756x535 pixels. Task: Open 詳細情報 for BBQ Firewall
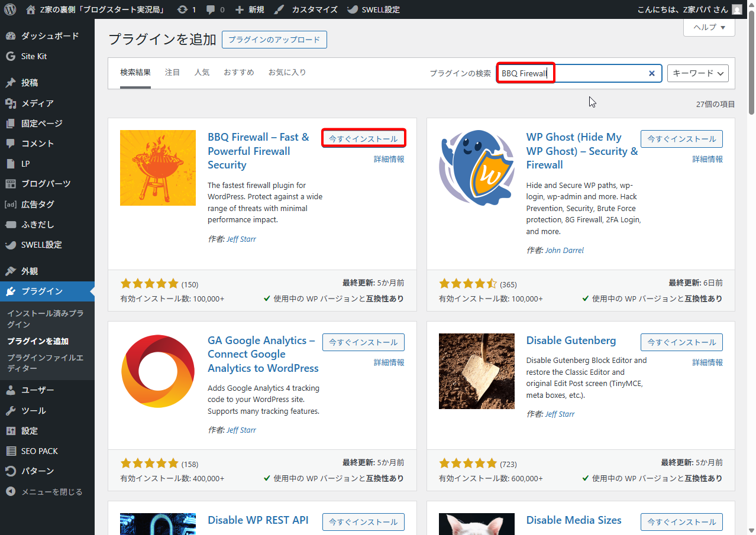389,159
